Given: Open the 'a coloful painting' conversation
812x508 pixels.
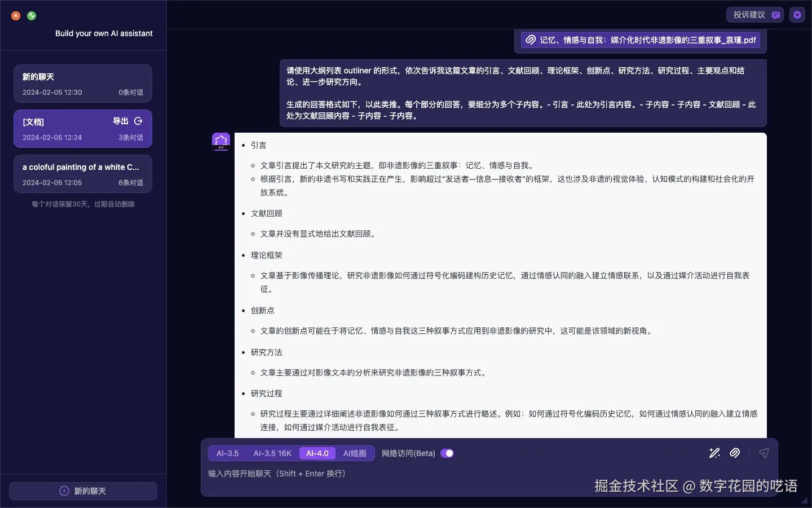Looking at the screenshot, I should tap(83, 174).
